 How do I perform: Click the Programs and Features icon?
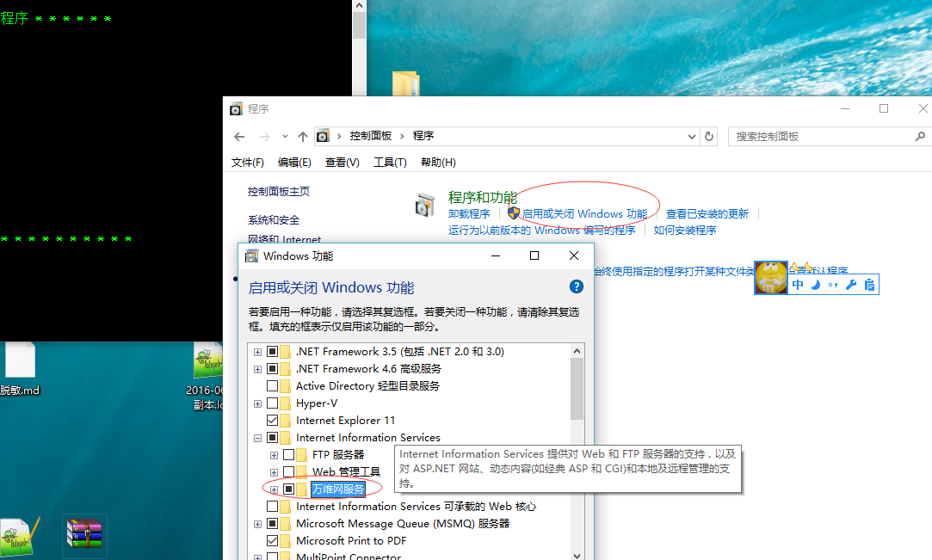click(425, 206)
